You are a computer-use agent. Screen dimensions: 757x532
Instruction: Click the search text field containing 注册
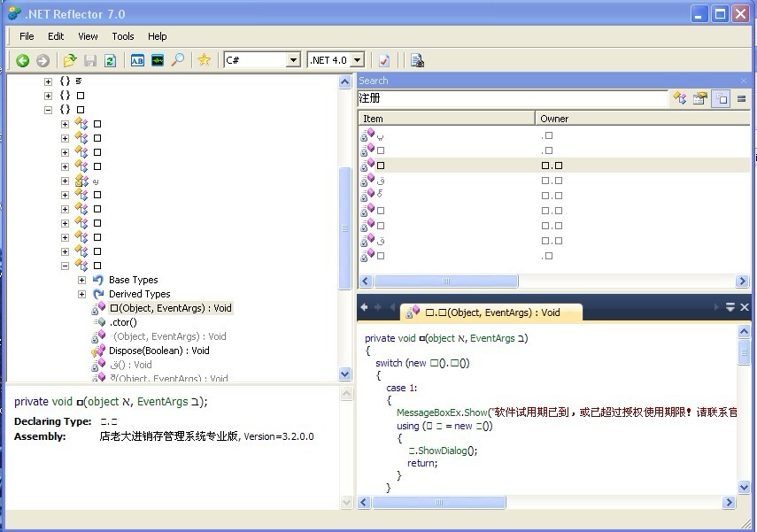coord(514,98)
